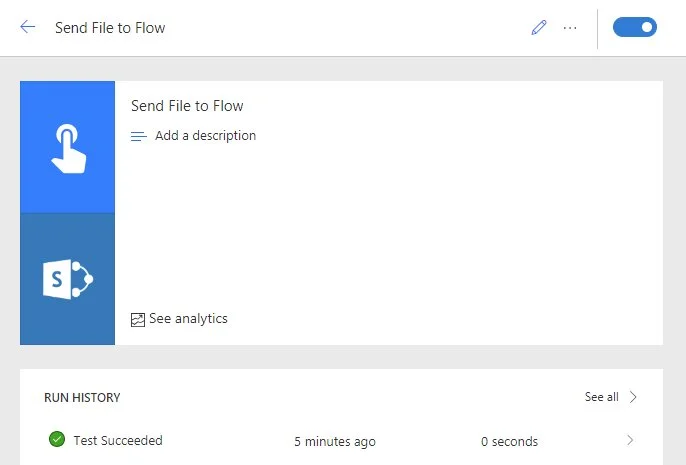Open the more options ellipsis menu
This screenshot has width=686, height=465.
click(570, 28)
